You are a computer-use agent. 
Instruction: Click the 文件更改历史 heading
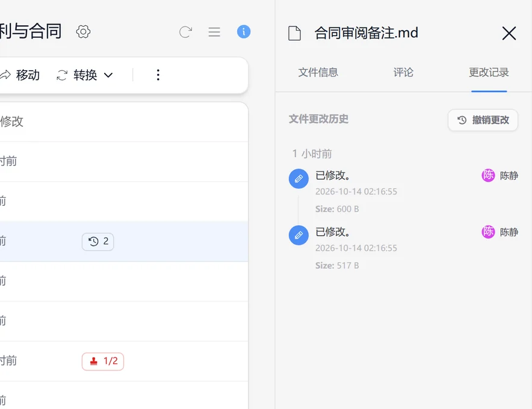pos(318,119)
